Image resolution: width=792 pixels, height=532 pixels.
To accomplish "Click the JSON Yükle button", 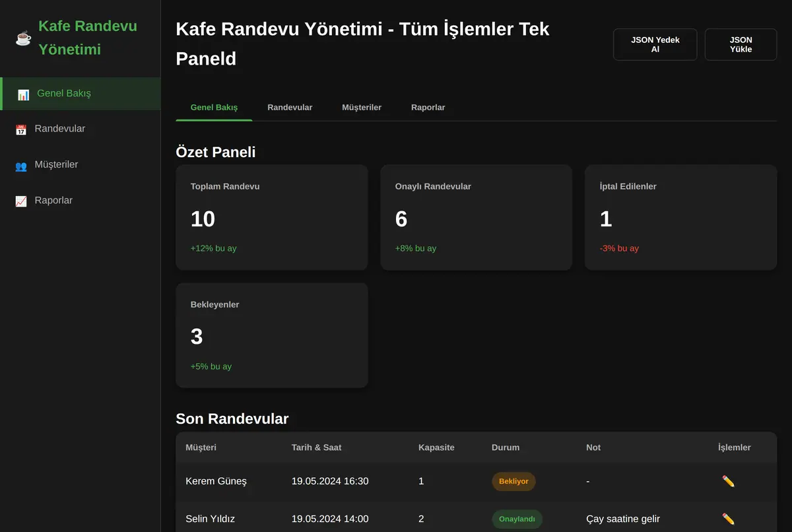I will click(x=741, y=44).
